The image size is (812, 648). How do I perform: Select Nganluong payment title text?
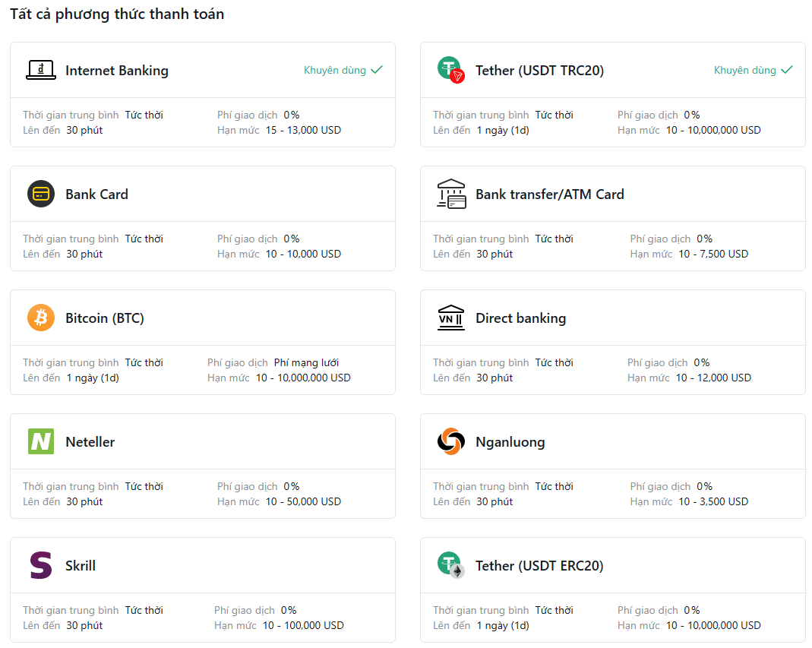tap(510, 442)
